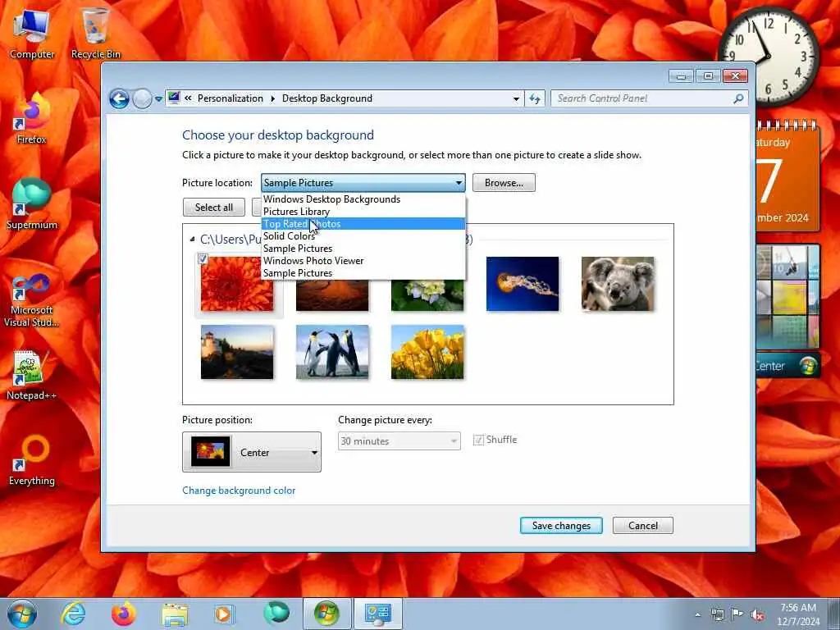
Task: Uncheck the red chrysanthemum picture checkbox
Action: point(203,259)
